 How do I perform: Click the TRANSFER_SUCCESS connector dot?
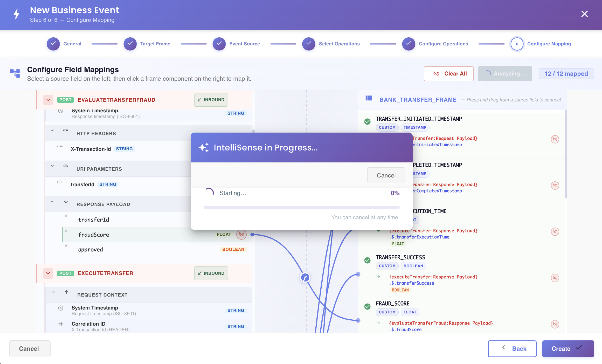[x=358, y=274]
